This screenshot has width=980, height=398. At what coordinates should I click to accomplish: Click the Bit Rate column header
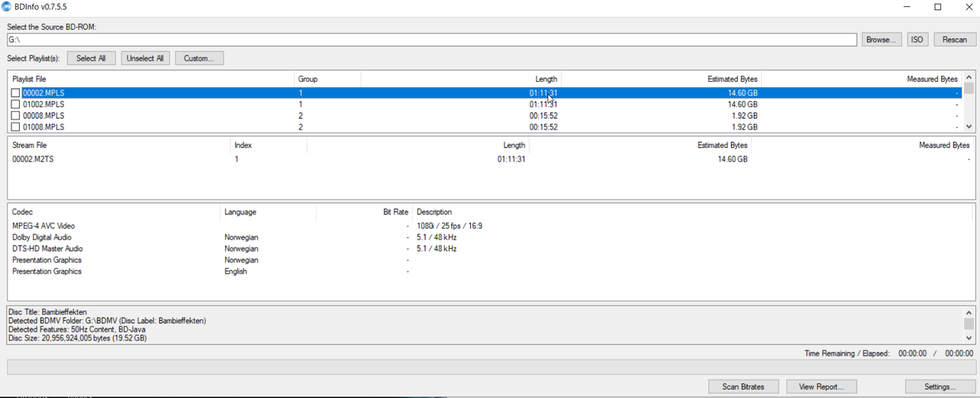click(364, 212)
